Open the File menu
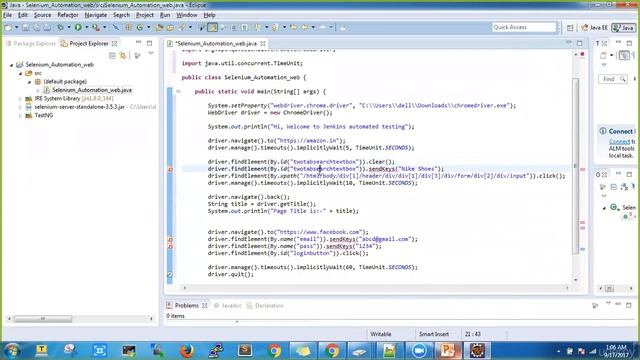640x360 pixels. (7, 15)
